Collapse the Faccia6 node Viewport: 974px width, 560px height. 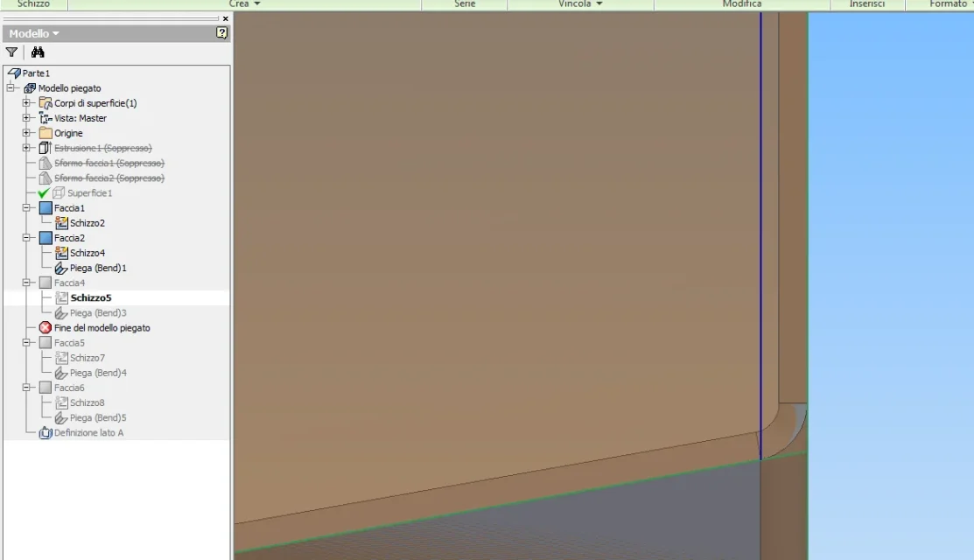click(x=26, y=388)
